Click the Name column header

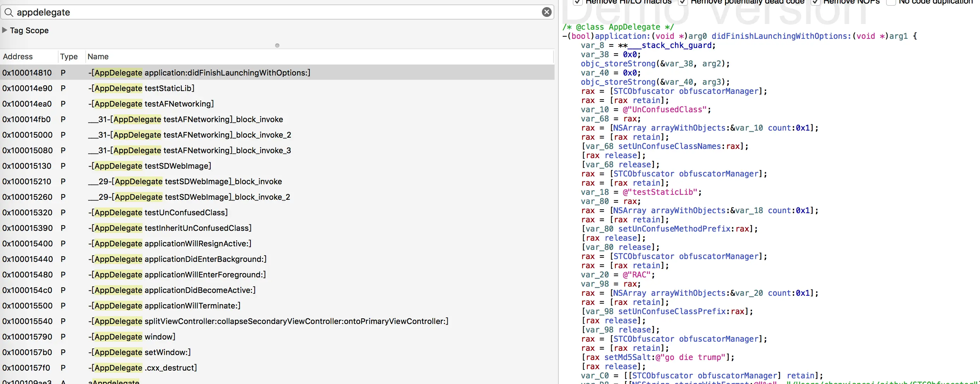click(x=98, y=57)
